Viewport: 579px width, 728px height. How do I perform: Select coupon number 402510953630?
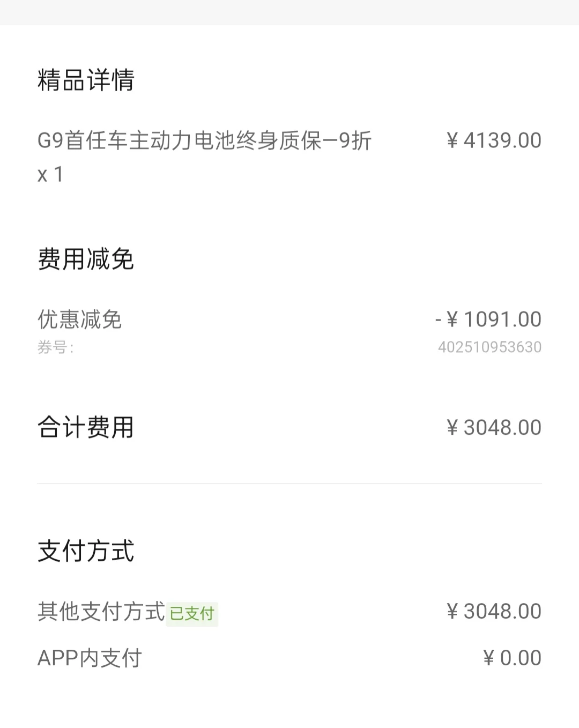489,347
